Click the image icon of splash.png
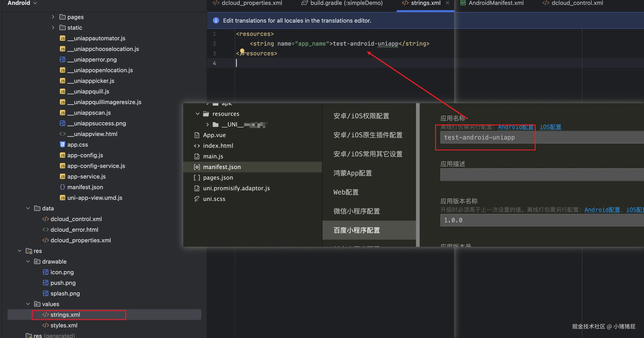 45,293
